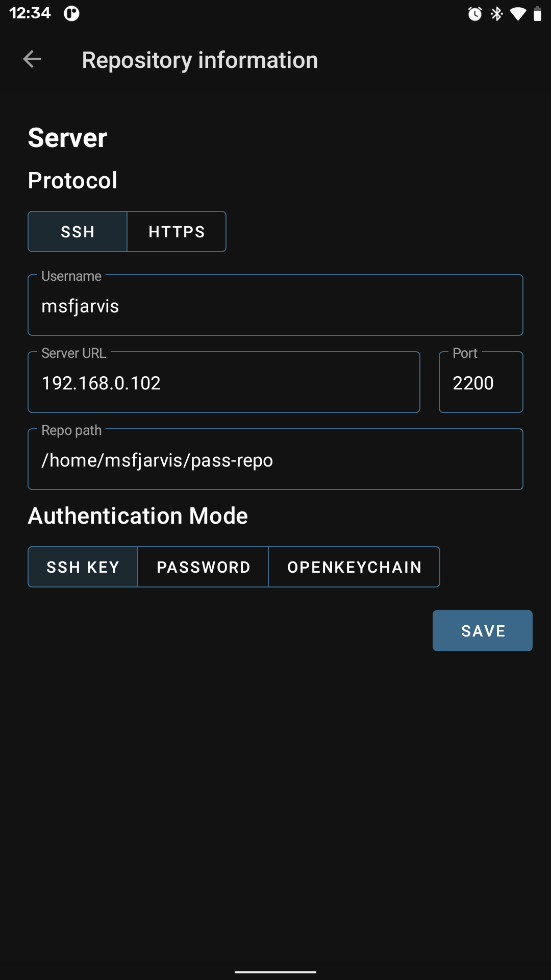Select OPENKEYCHAIN authentication mode
Image resolution: width=551 pixels, height=980 pixels.
(354, 567)
